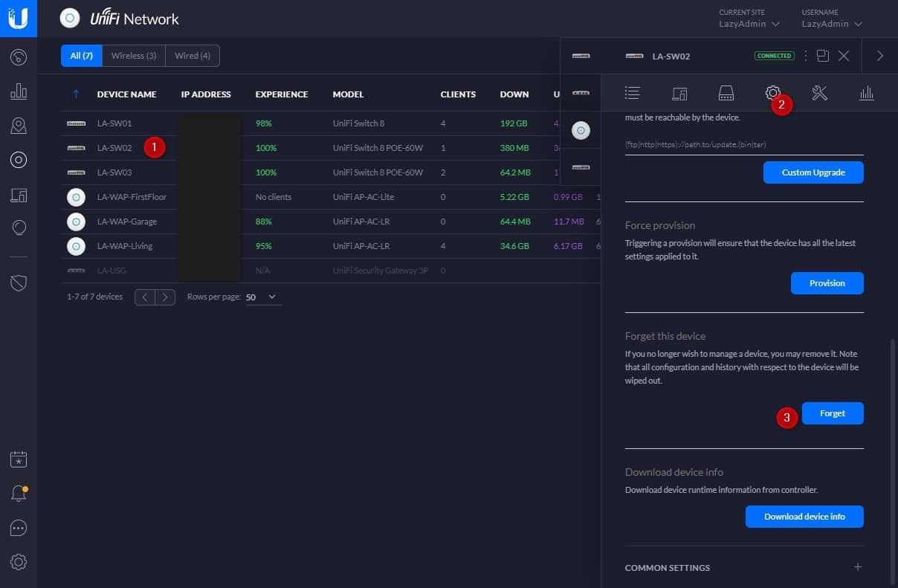This screenshot has width=898, height=588.
Task: Click the LA-WAP-Living access point icon
Action: point(76,246)
